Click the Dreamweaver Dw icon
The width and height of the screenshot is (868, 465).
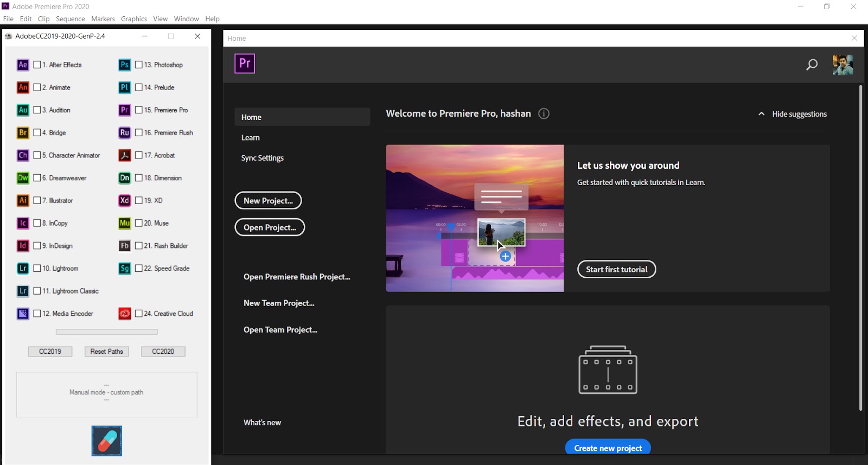click(23, 178)
